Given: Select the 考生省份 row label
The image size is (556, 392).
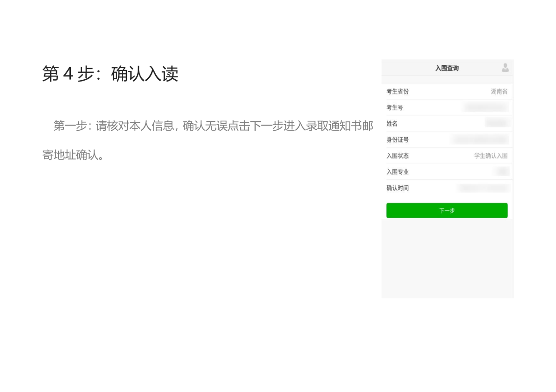Looking at the screenshot, I should pos(398,91).
